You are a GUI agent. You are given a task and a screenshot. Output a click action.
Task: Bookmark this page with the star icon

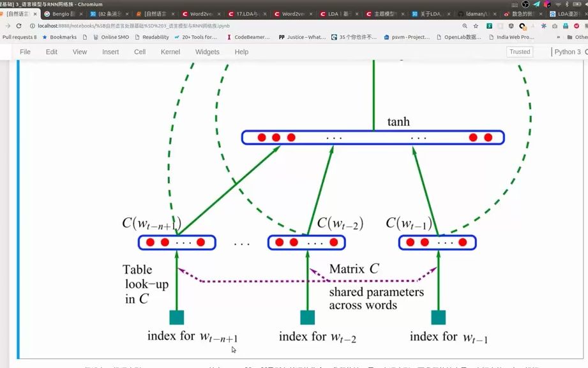tap(475, 26)
